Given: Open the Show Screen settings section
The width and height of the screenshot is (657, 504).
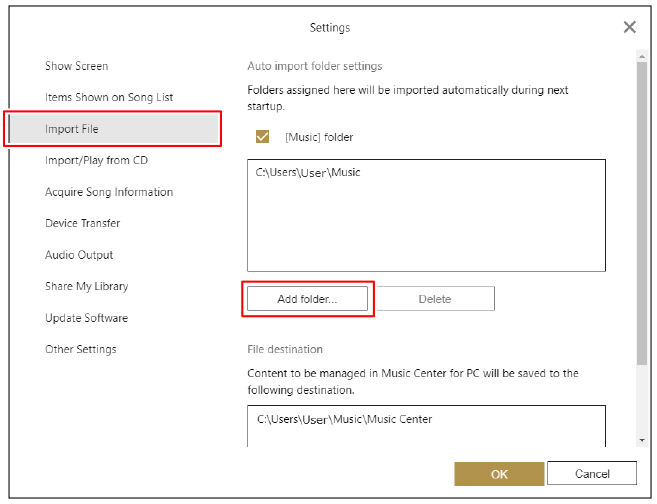Looking at the screenshot, I should 76,66.
